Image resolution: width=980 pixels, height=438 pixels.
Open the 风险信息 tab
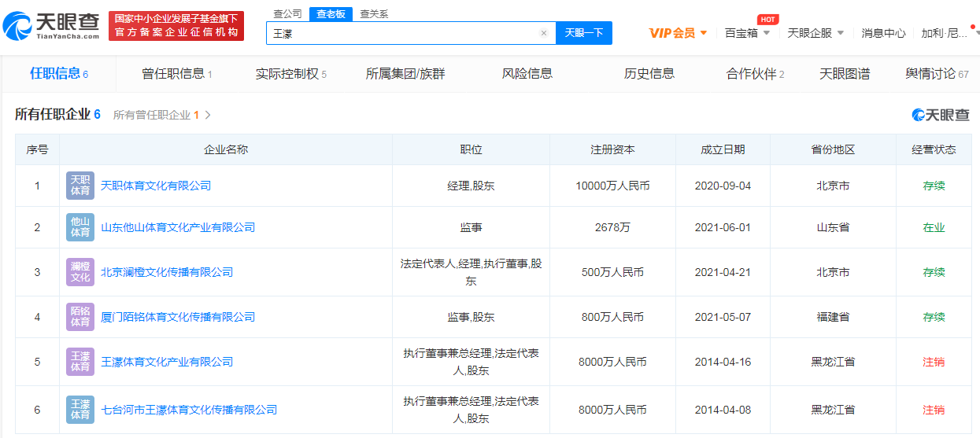tap(527, 74)
